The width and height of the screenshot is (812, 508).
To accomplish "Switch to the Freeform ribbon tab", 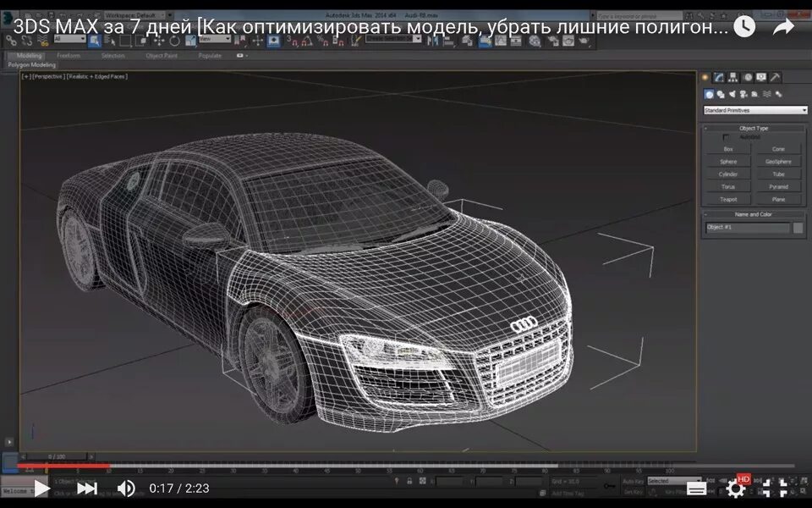I will 69,56.
